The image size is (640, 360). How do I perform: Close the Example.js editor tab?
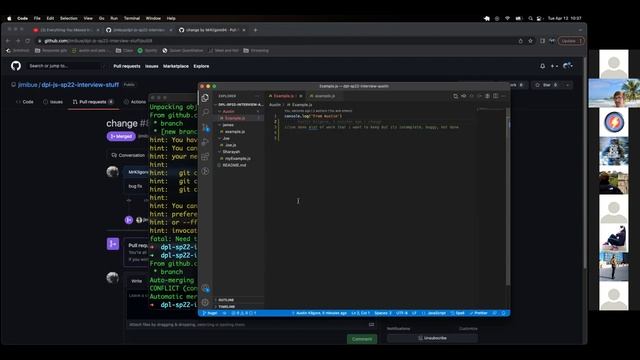tap(301, 96)
